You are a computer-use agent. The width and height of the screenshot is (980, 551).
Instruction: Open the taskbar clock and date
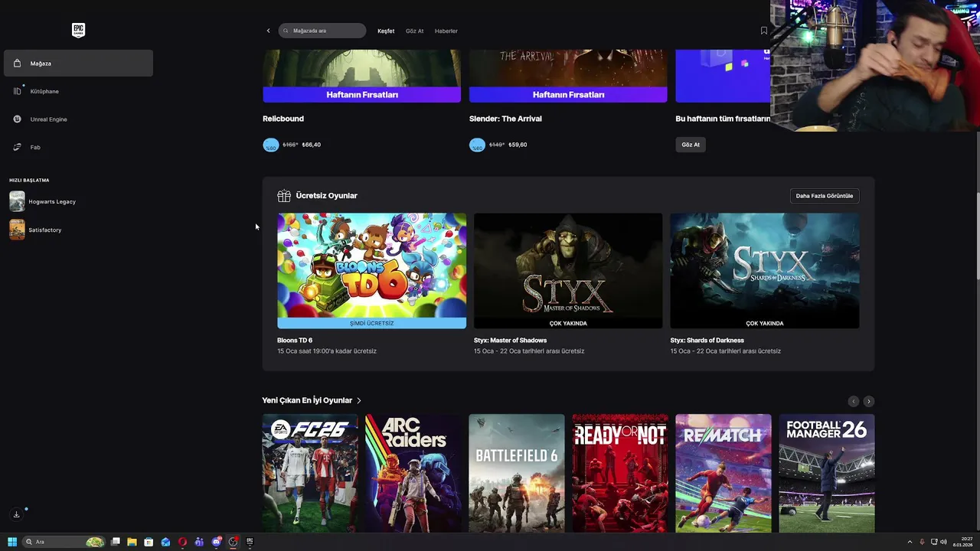[963, 542]
